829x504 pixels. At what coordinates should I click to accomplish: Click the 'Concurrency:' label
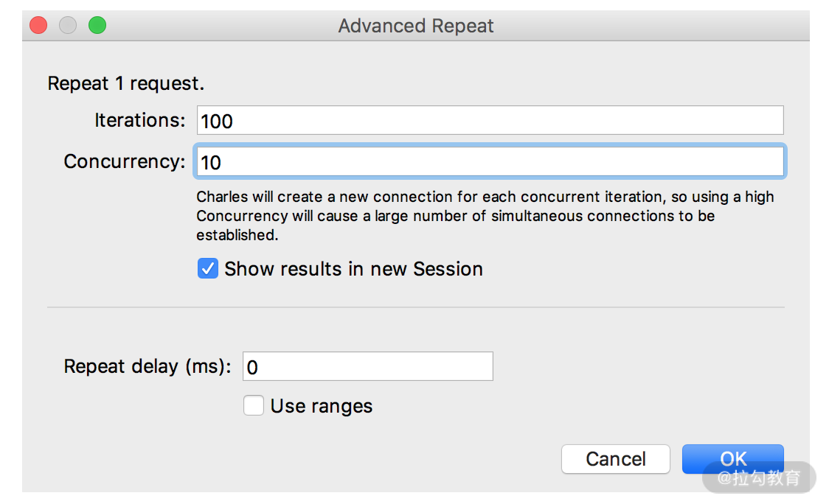click(x=125, y=161)
